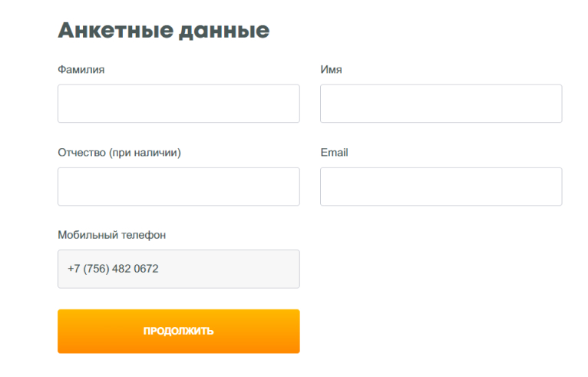
Task: Click the Email field label
Action: (334, 153)
